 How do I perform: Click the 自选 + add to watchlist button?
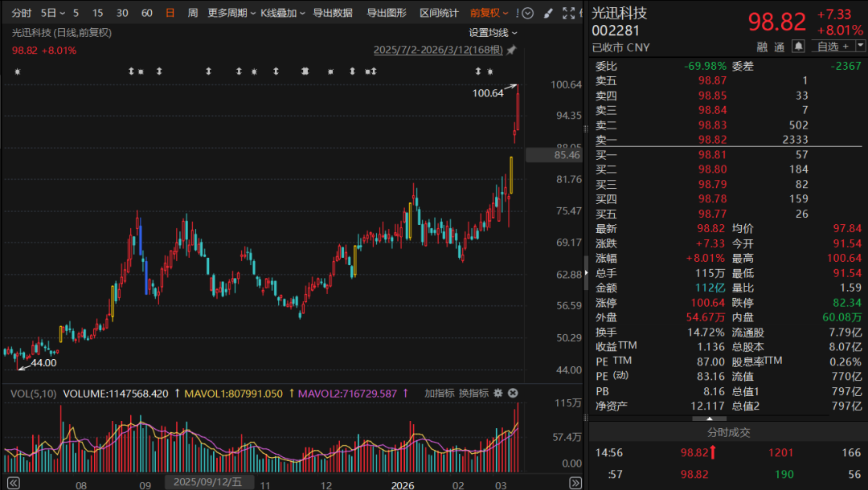pos(833,47)
